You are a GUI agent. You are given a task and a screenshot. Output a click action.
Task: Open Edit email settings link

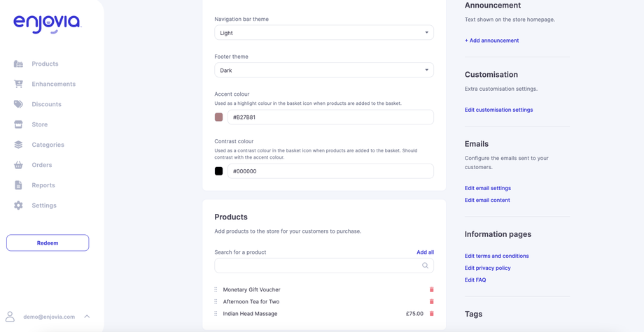click(487, 188)
